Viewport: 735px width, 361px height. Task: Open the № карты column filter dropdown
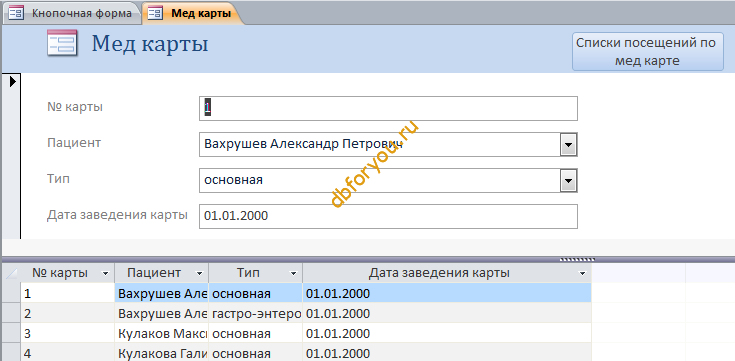pos(105,273)
